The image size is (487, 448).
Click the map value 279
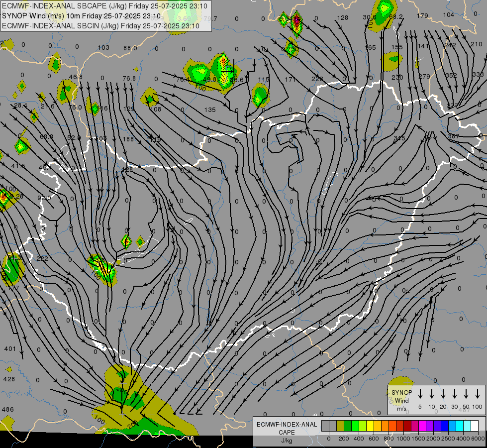424,76
